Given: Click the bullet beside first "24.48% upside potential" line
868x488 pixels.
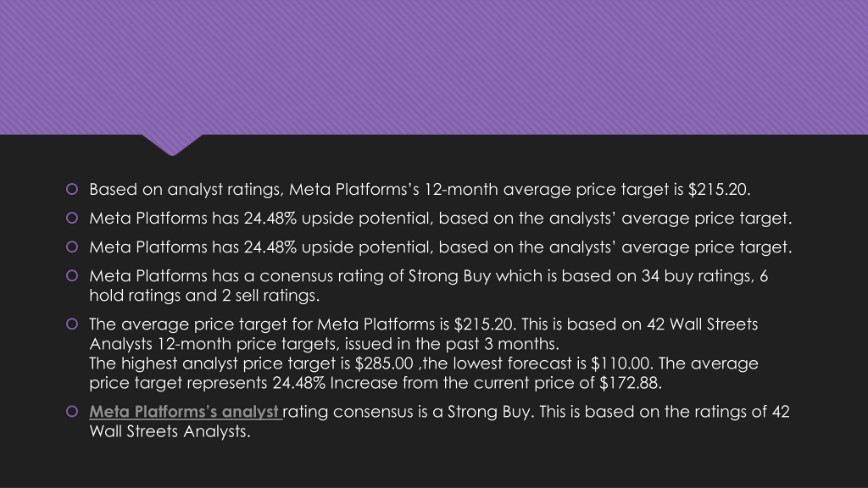Looking at the screenshot, I should click(72, 218).
